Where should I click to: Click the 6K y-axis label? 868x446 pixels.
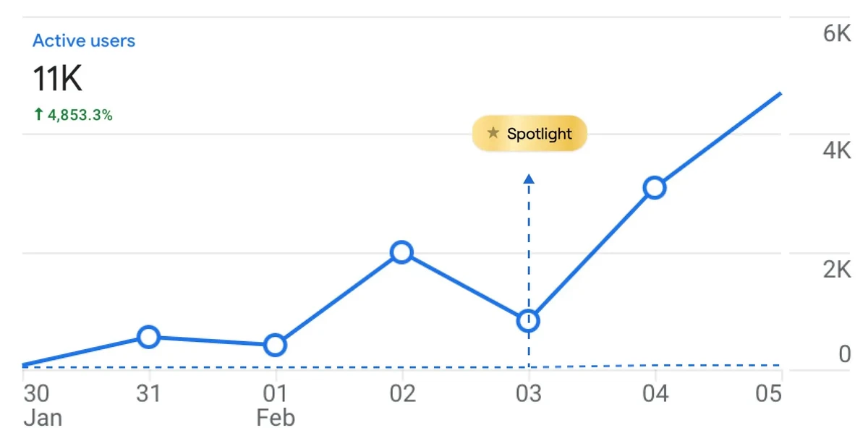[837, 33]
